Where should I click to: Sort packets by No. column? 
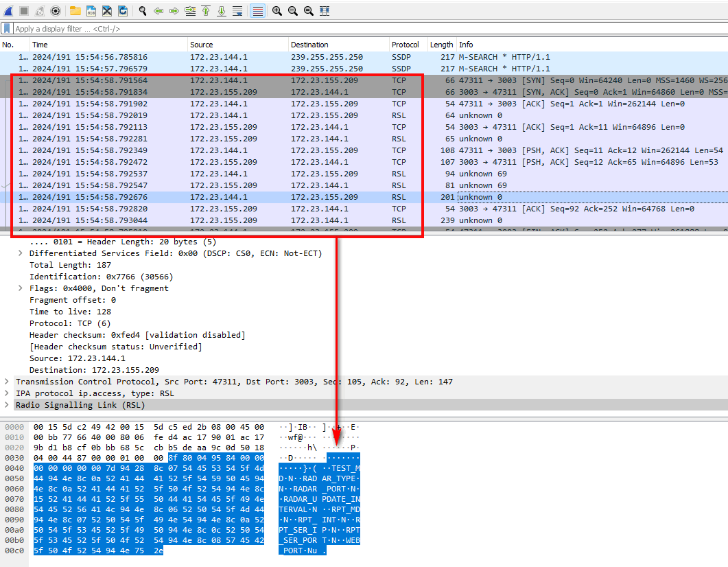click(x=15, y=45)
